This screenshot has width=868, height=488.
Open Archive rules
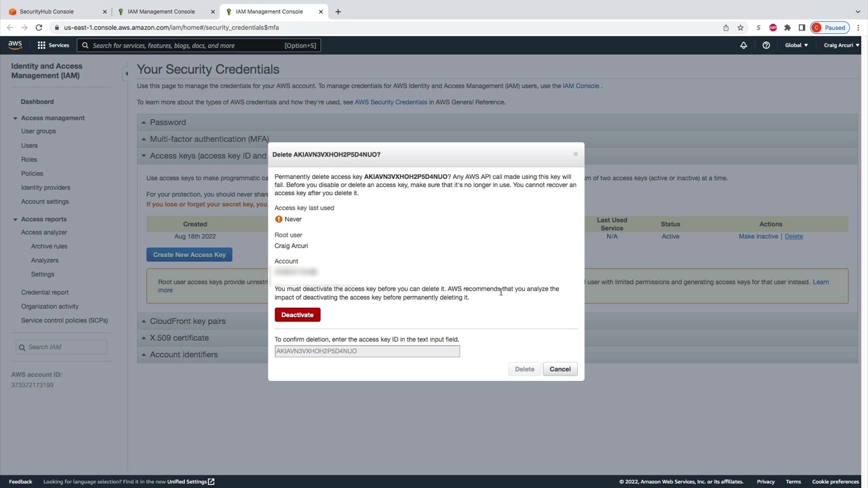pos(49,247)
